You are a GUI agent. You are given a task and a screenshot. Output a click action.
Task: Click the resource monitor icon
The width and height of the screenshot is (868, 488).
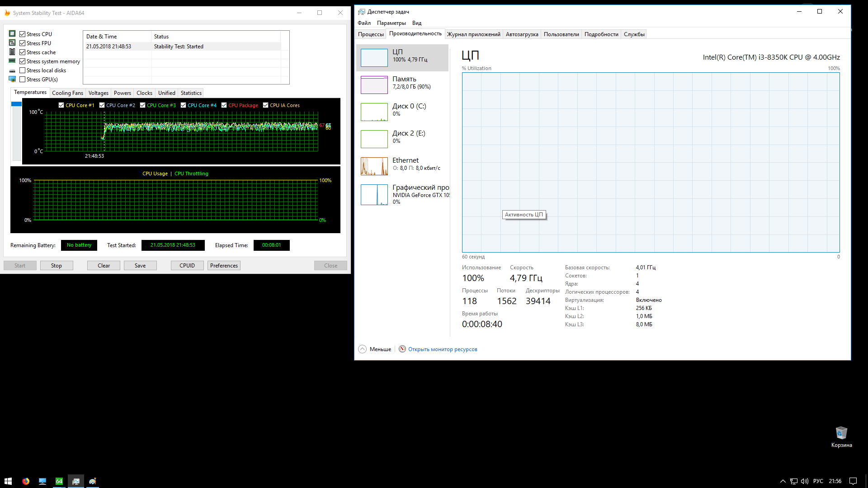402,349
